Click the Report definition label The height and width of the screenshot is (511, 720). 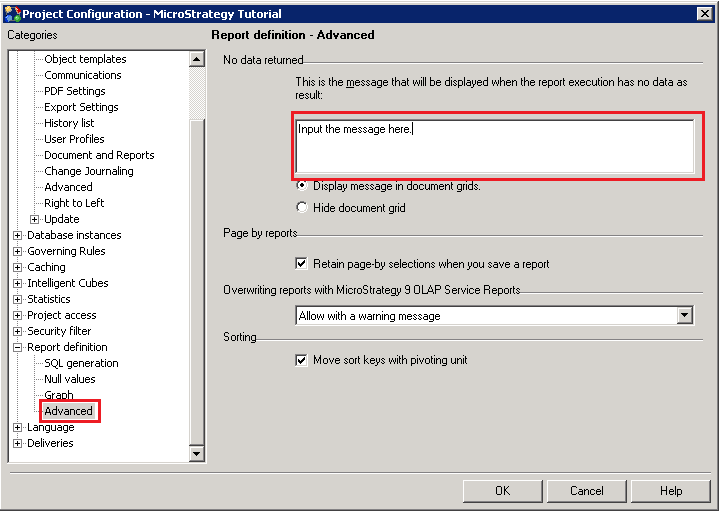(67, 347)
